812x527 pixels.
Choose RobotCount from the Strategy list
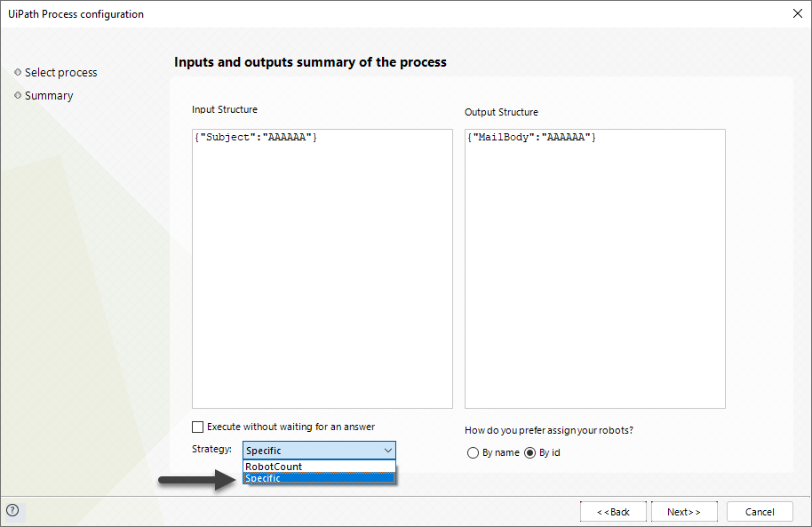(x=319, y=467)
